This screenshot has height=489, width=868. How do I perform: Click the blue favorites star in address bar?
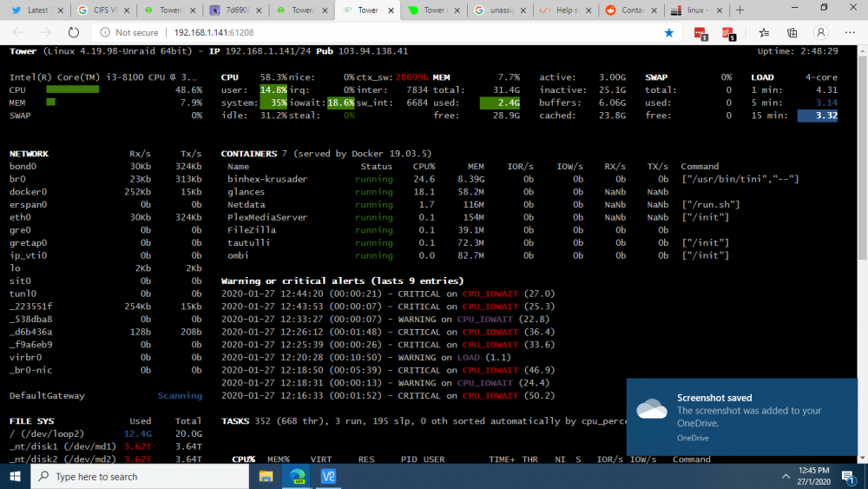click(668, 33)
